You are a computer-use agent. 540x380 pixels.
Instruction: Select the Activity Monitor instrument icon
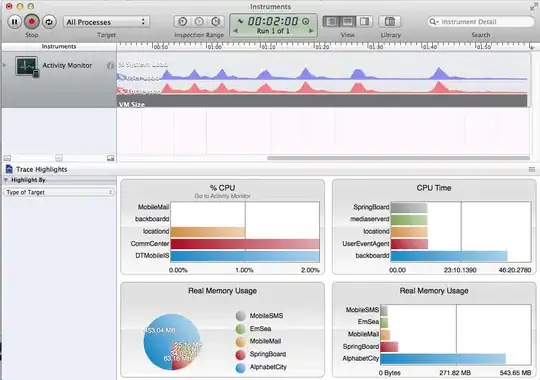click(x=27, y=67)
